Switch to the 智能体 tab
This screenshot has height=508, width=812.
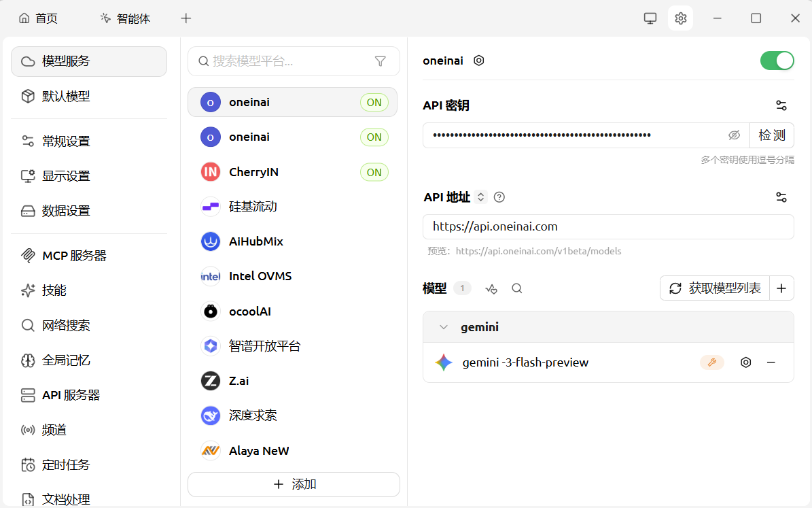pos(125,18)
